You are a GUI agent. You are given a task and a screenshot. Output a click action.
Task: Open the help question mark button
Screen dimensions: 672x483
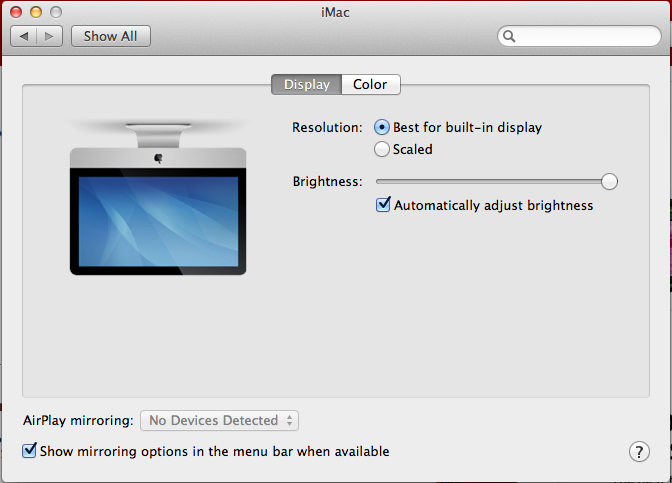click(639, 451)
